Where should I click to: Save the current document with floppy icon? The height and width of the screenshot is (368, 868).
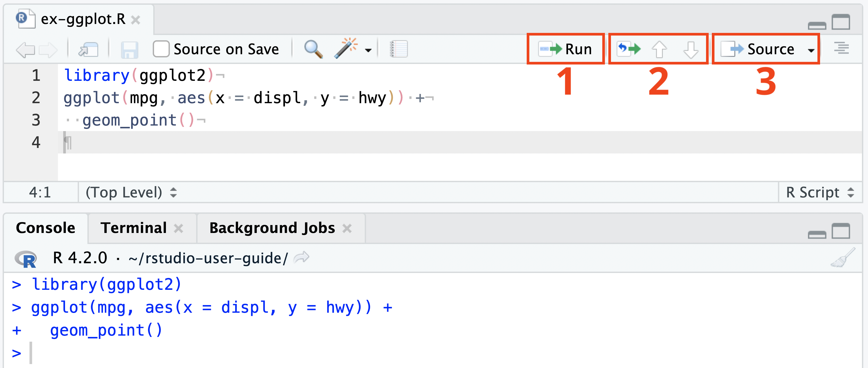[x=129, y=50]
